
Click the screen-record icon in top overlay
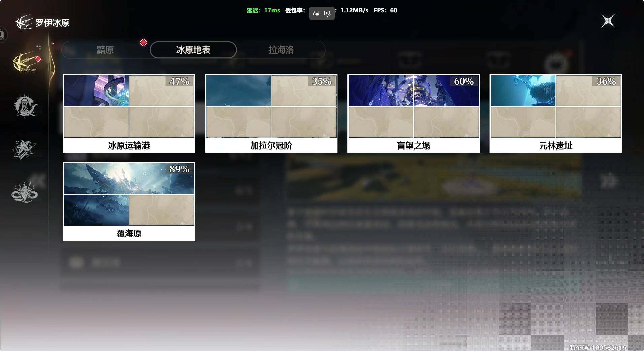coord(327,13)
